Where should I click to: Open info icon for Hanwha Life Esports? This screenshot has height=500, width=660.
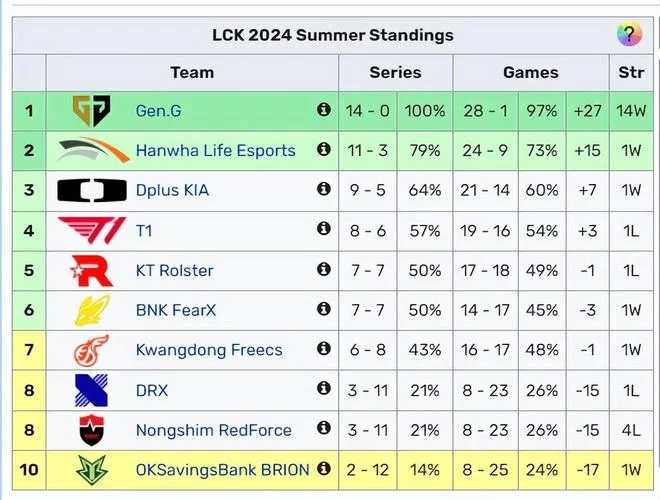pyautogui.click(x=323, y=149)
